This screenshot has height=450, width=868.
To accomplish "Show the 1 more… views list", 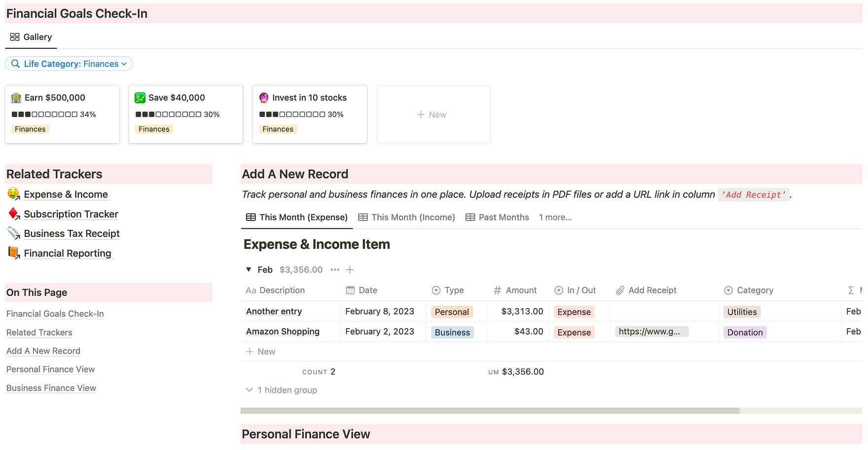I will [555, 218].
